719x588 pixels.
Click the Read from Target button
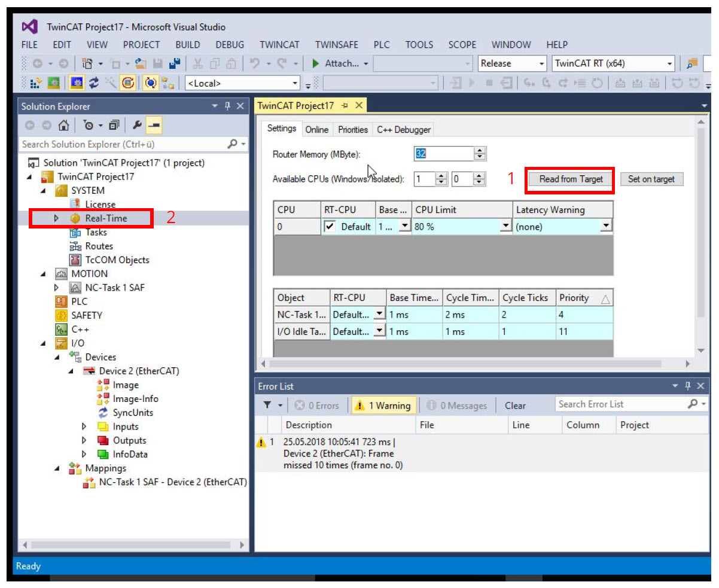click(x=571, y=179)
